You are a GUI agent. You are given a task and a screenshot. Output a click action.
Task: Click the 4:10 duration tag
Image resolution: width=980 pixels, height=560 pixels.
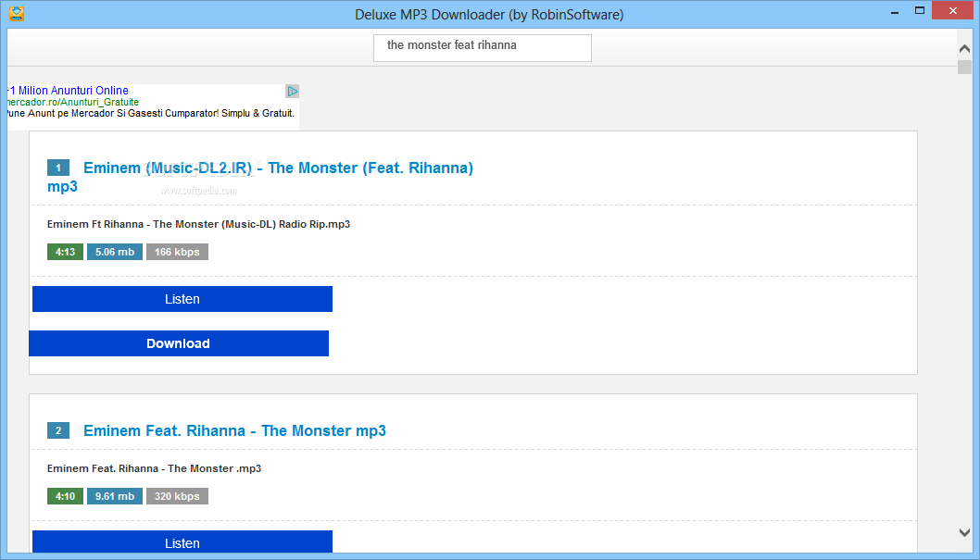click(65, 496)
